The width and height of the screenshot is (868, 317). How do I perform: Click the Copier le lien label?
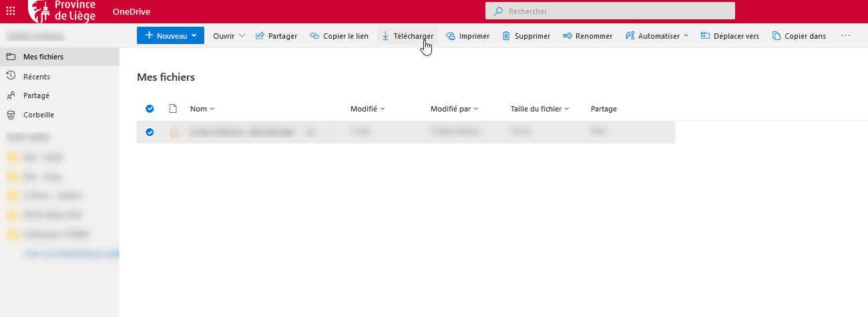click(346, 36)
